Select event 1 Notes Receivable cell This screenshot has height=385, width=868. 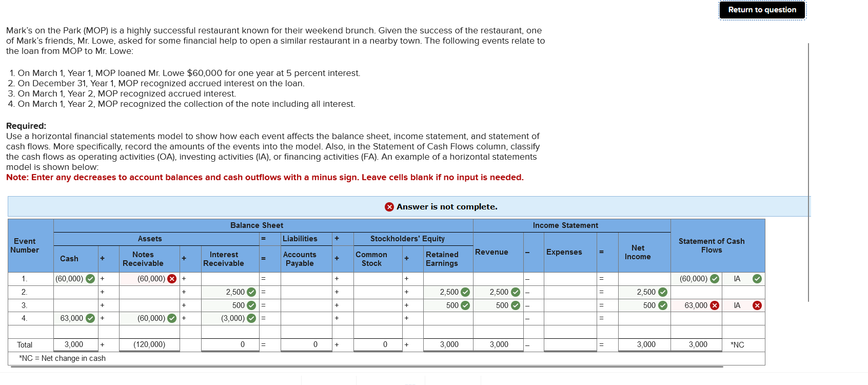[x=149, y=279]
